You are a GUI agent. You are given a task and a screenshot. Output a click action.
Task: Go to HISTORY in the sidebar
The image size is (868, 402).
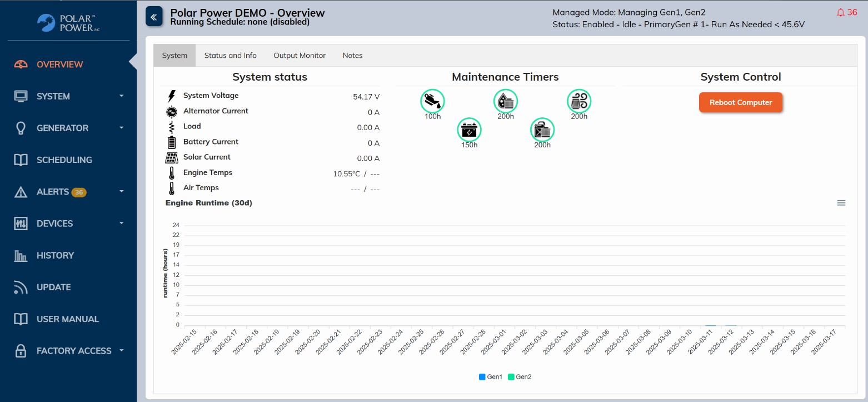click(55, 255)
